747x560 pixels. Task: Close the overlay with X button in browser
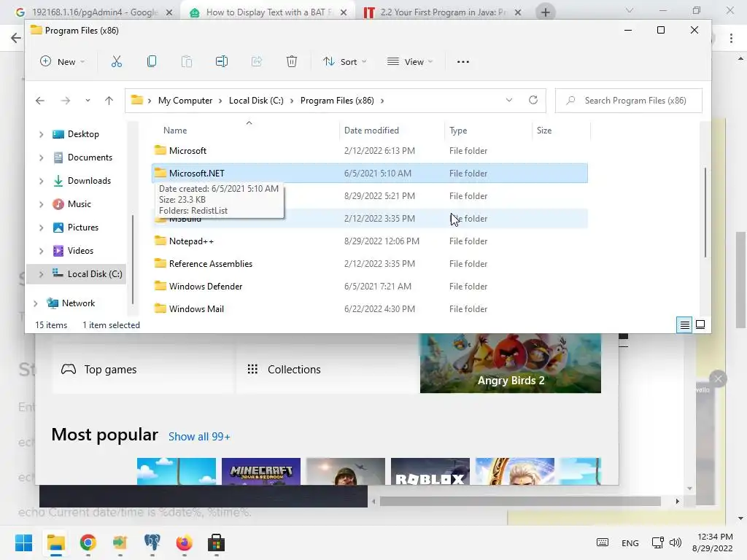coord(718,379)
